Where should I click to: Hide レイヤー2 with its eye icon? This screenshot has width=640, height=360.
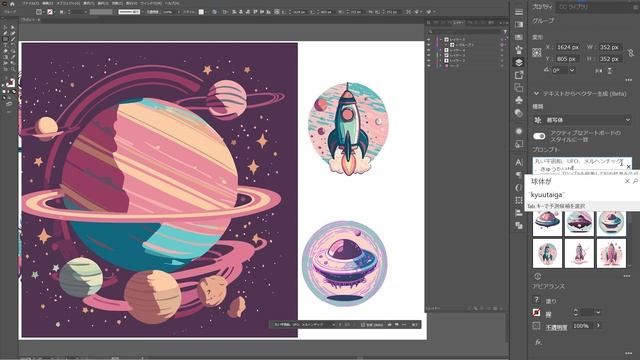[429, 60]
